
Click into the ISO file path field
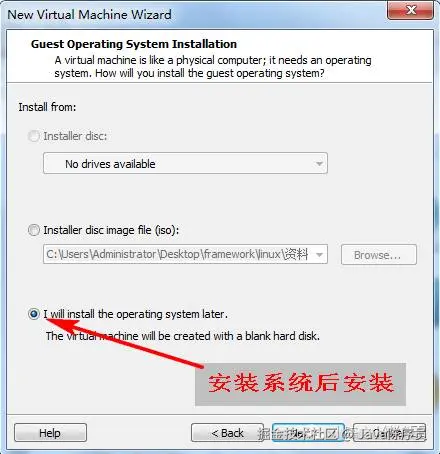(178, 255)
